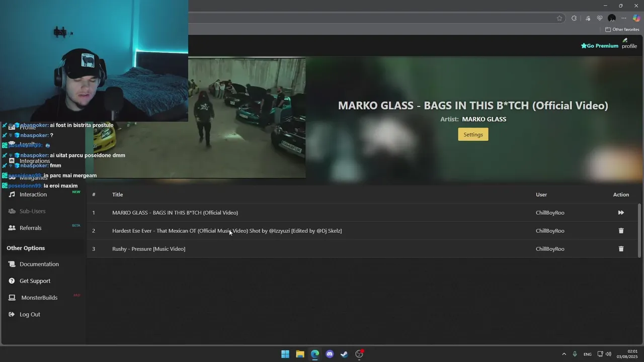The height and width of the screenshot is (362, 644).
Task: Open the Referrals menu item
Action: pyautogui.click(x=31, y=228)
